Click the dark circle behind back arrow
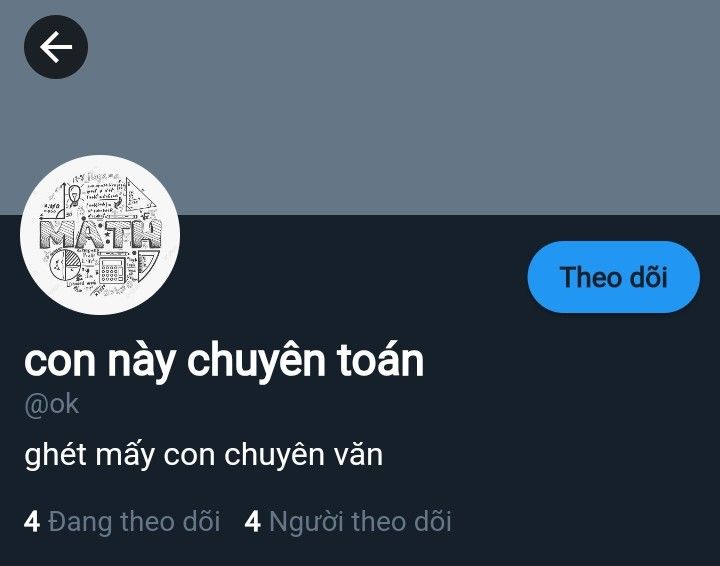 point(56,47)
